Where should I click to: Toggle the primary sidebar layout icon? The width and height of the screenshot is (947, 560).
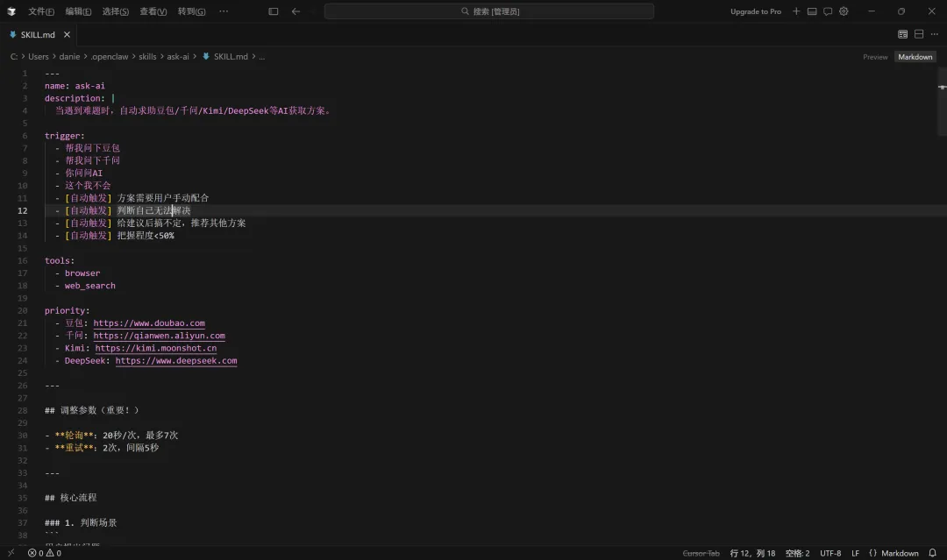click(273, 11)
